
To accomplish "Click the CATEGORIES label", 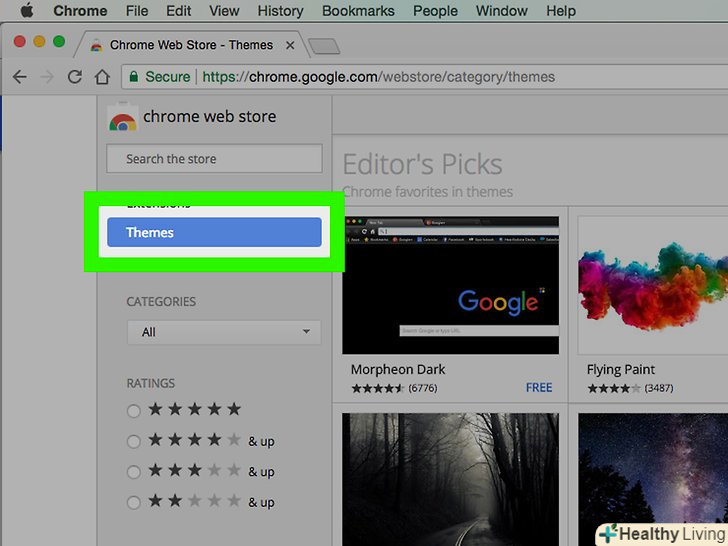I will [161, 302].
